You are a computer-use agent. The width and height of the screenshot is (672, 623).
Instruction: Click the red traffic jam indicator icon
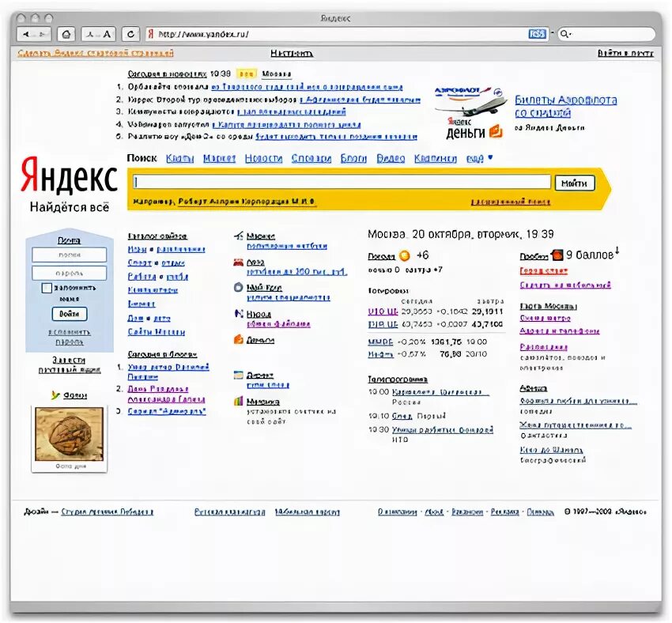click(x=557, y=255)
